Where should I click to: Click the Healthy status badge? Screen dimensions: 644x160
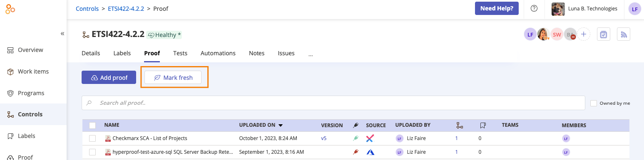(x=164, y=35)
